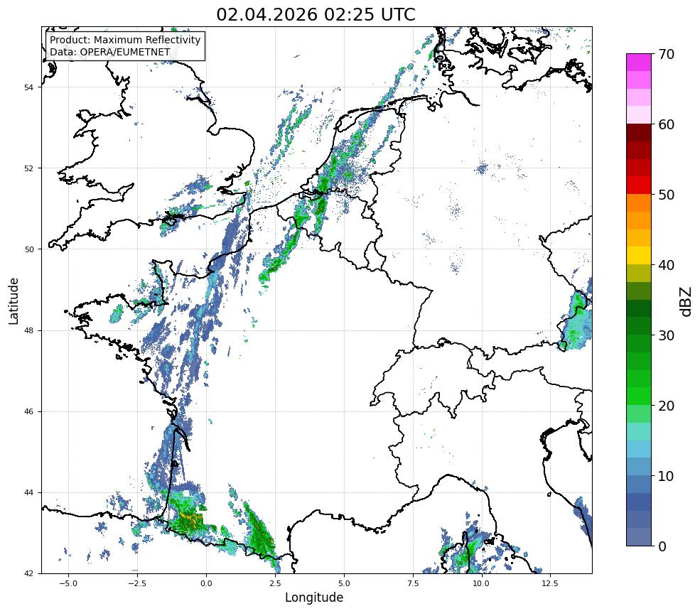Image resolution: width=700 pixels, height=611 pixels.
Task: Click the longitude tick label −5.0
Action: (68, 583)
